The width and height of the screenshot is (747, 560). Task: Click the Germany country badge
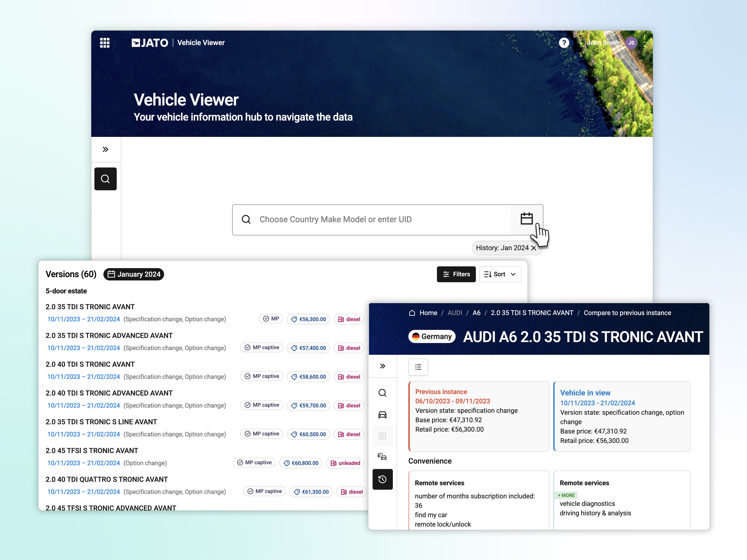coord(432,337)
